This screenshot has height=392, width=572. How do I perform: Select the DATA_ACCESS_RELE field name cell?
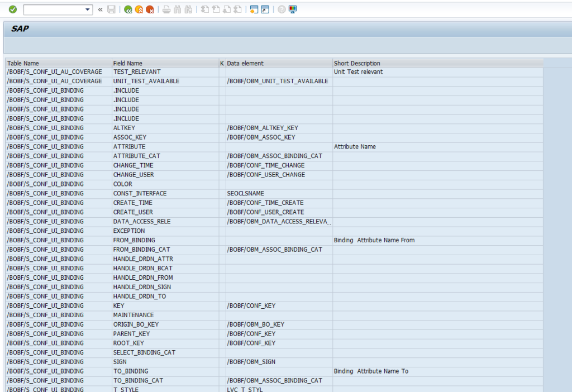click(165, 222)
